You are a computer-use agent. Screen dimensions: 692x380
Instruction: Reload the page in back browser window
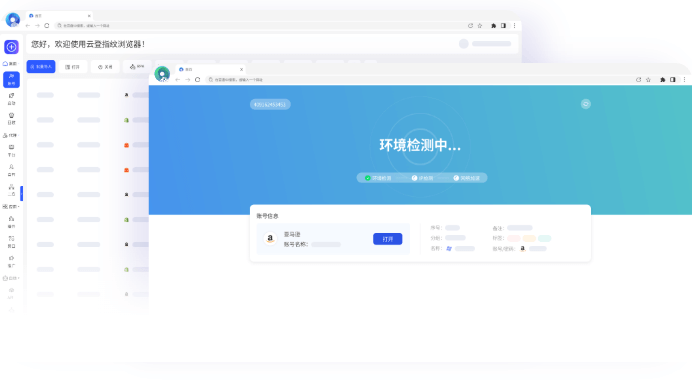point(47,26)
